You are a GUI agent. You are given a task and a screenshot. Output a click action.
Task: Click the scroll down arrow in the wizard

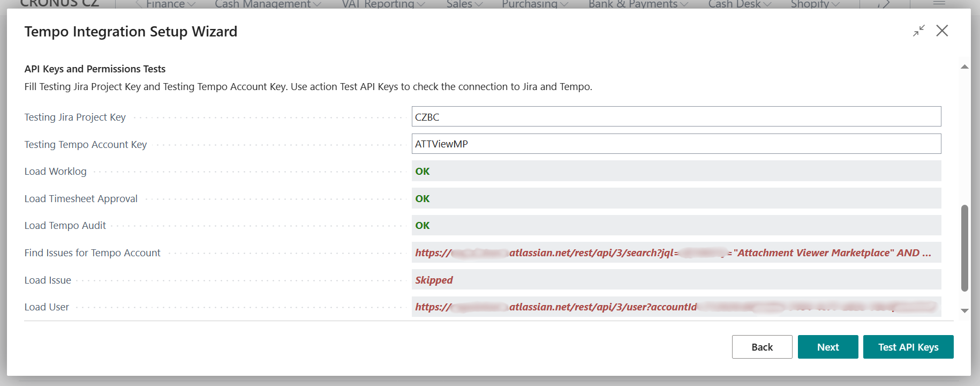964,311
